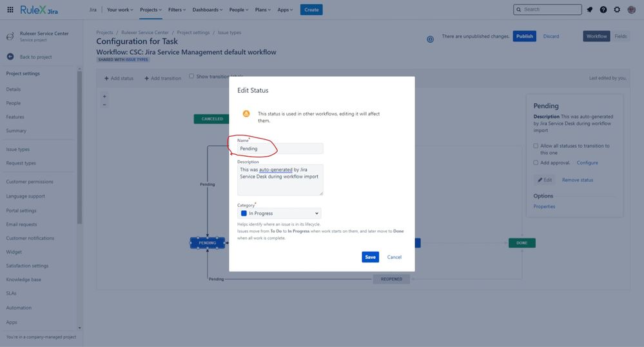Open the Category In Progress dropdown

[x=279, y=213]
